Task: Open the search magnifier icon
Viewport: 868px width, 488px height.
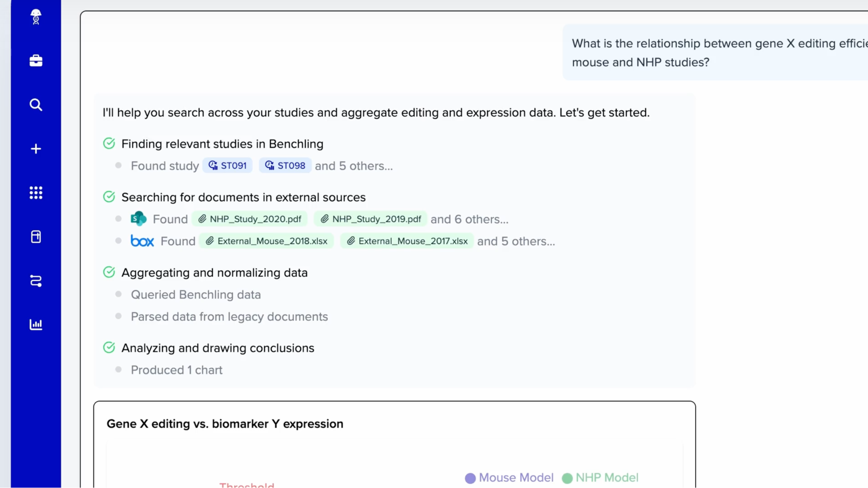Action: pos(36,105)
